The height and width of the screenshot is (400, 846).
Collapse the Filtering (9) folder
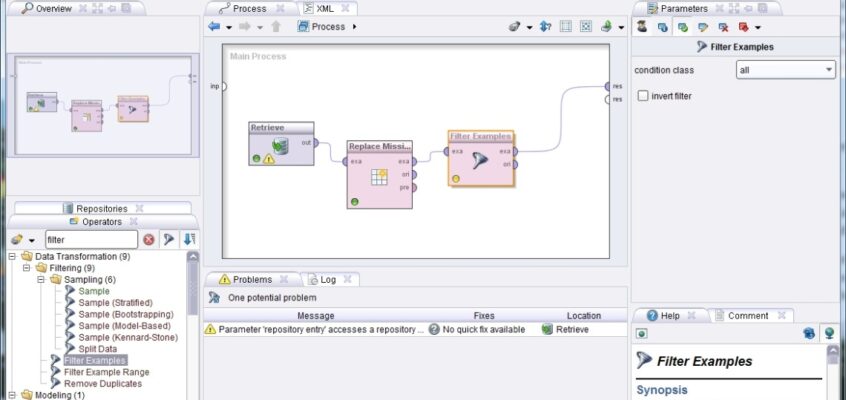27,268
